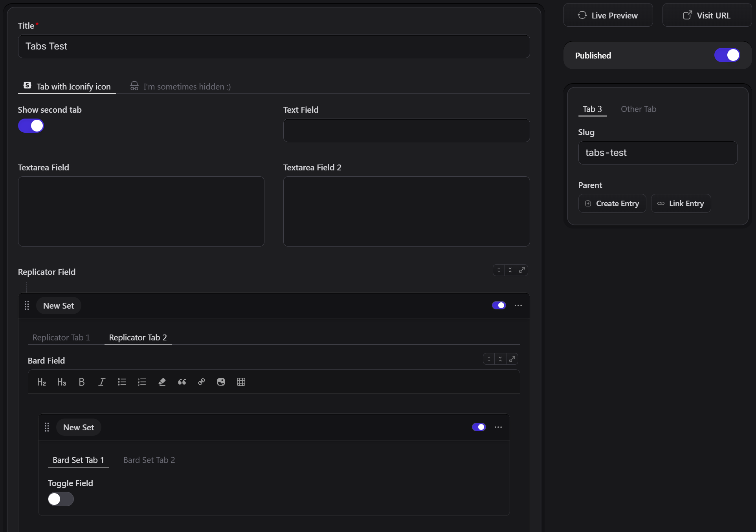Insert link in Bard toolbar
The image size is (756, 532).
(202, 382)
